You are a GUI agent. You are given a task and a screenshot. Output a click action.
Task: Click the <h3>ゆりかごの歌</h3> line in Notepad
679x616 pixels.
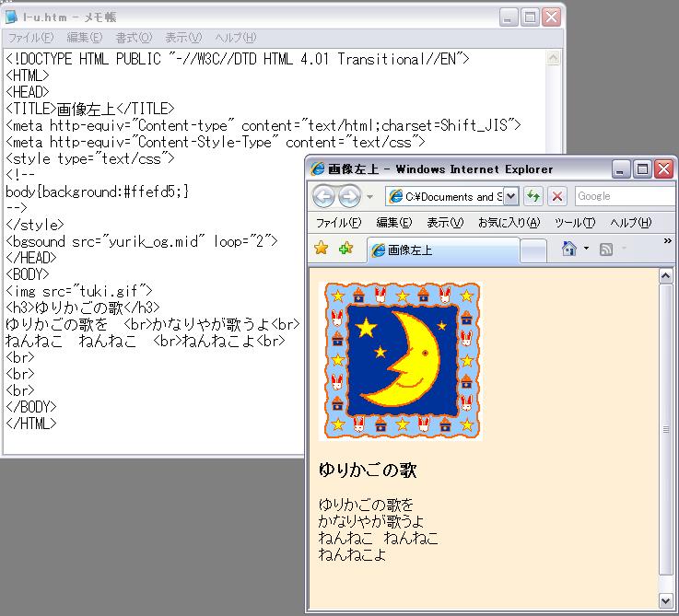83,308
